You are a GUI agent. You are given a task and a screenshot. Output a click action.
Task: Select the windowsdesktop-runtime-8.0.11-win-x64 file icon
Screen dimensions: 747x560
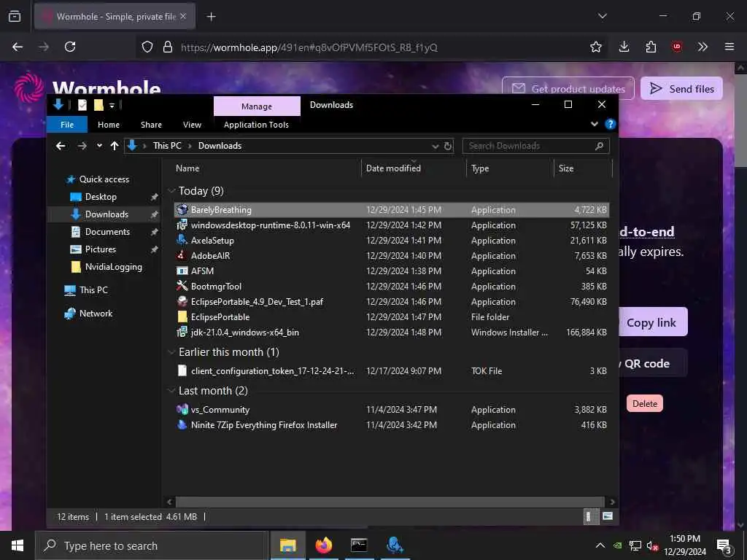182,225
